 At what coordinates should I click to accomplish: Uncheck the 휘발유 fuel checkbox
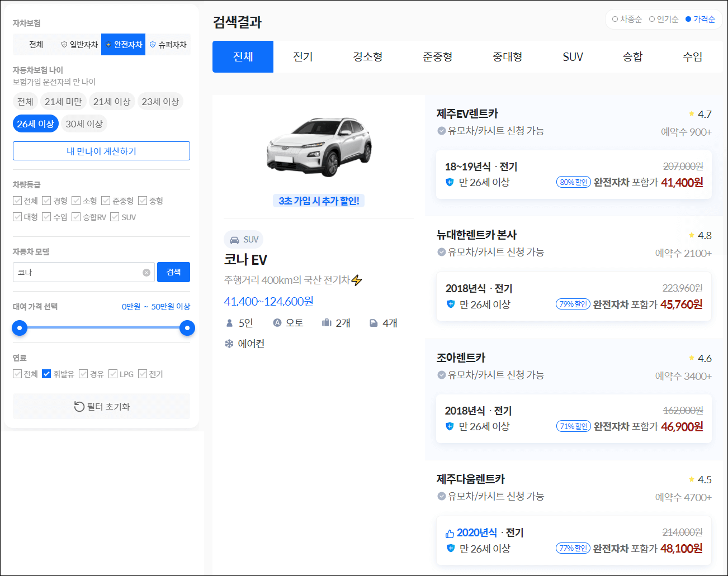point(46,374)
